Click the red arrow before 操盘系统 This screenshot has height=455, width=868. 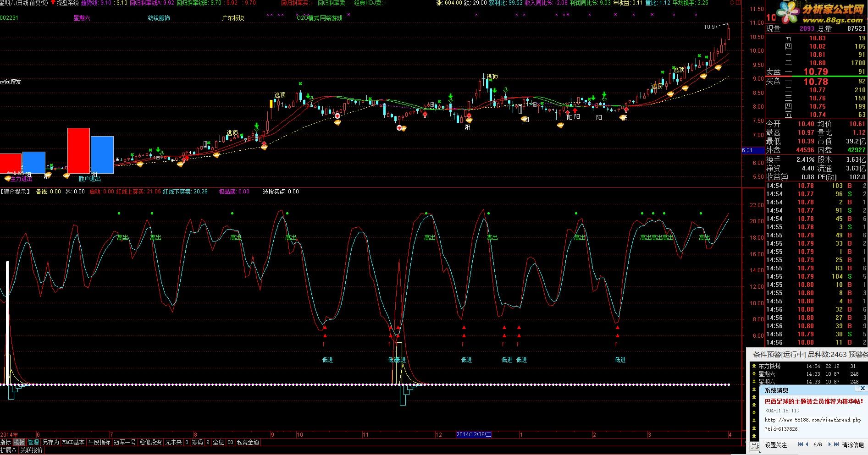(x=53, y=3)
